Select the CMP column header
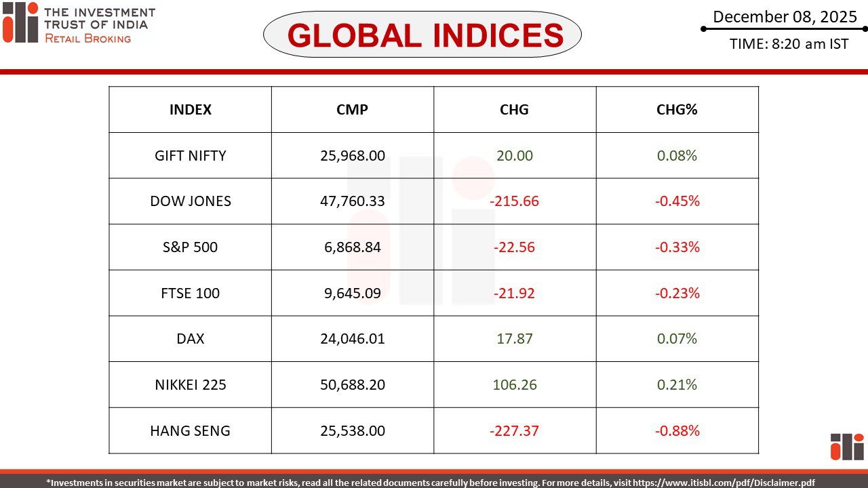868x488 pixels. (352, 110)
